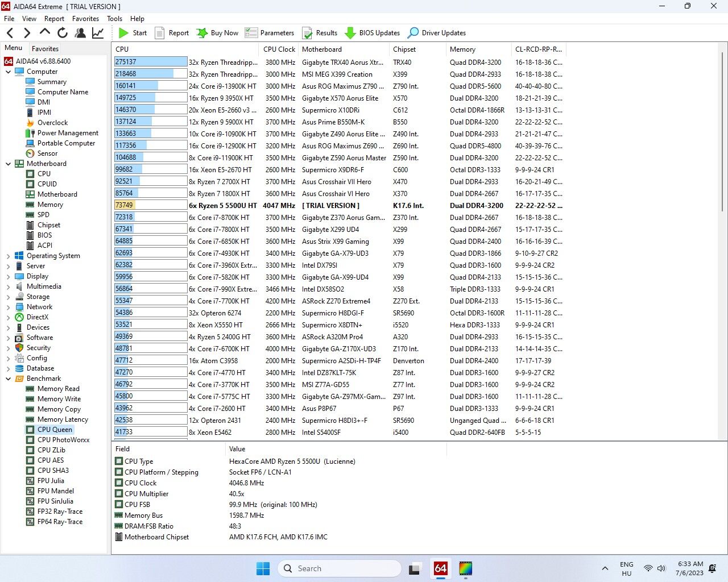Open the Favorites menu
The width and height of the screenshot is (728, 582).
(x=85, y=18)
